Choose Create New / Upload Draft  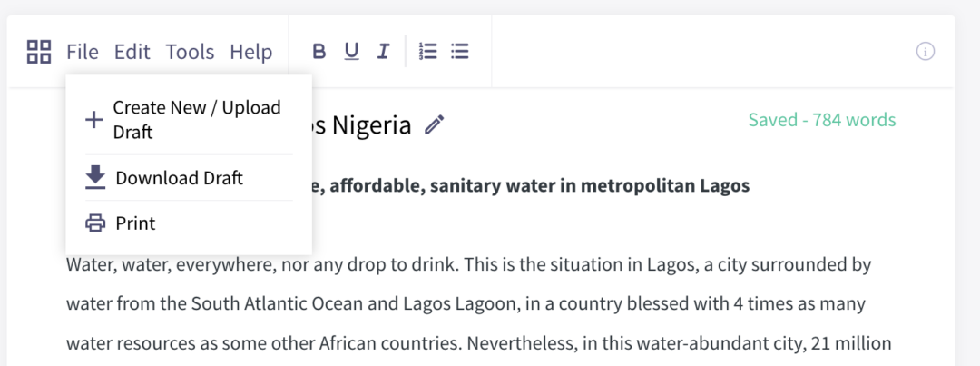point(189,120)
